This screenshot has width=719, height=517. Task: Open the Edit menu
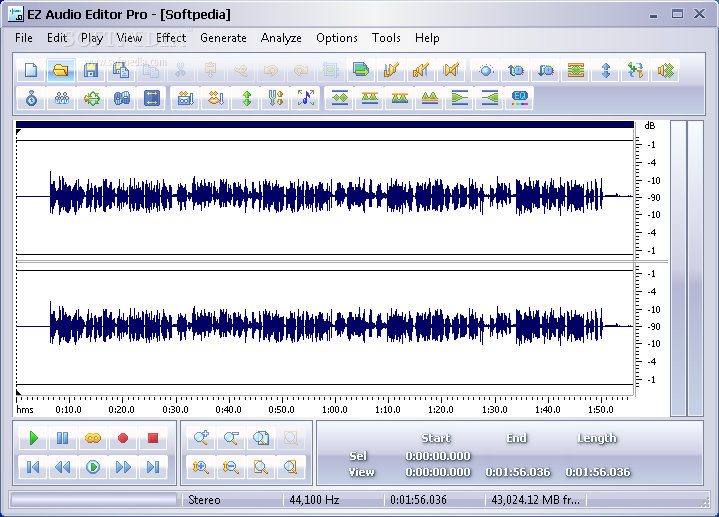click(57, 38)
